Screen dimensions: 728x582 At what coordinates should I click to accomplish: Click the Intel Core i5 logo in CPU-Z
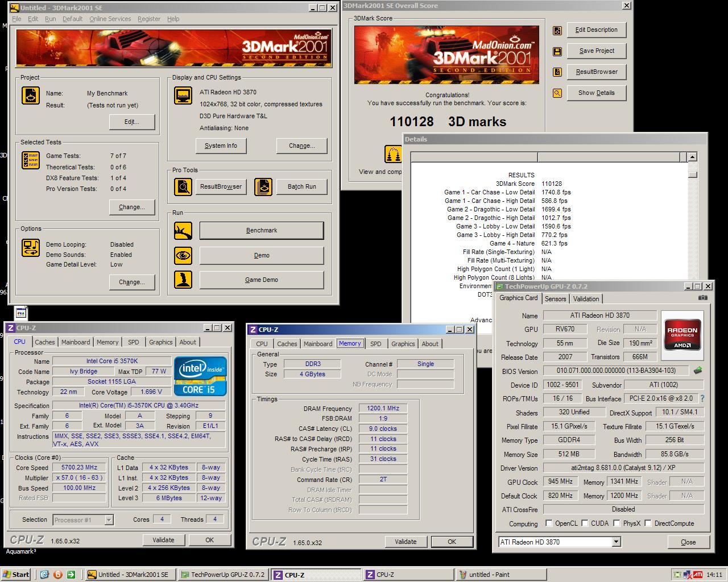point(200,376)
